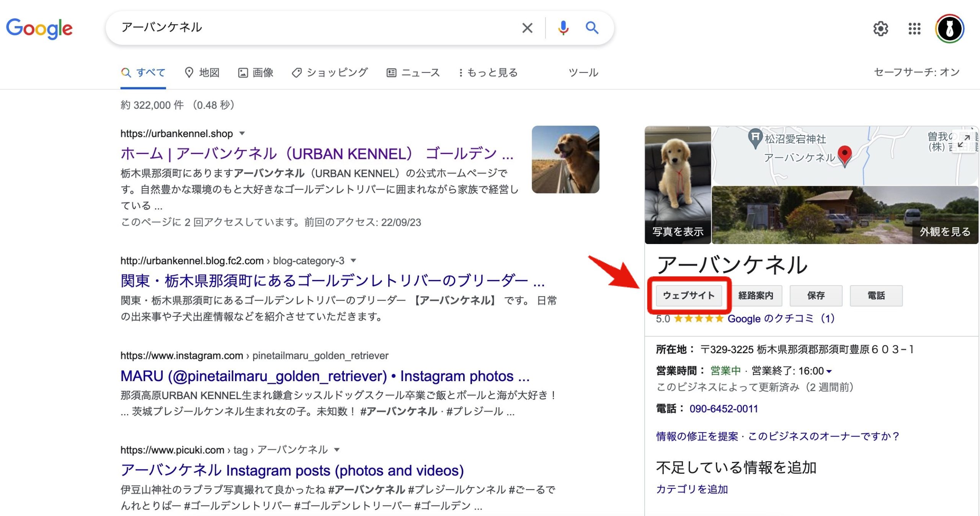Click このビジネスのオーナーですか？ link

[824, 436]
